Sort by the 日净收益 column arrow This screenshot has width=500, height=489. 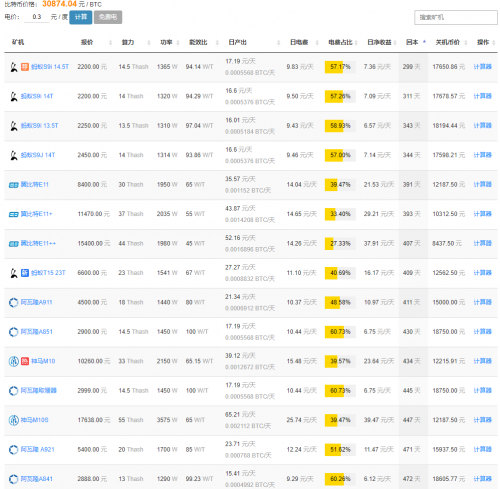click(395, 42)
